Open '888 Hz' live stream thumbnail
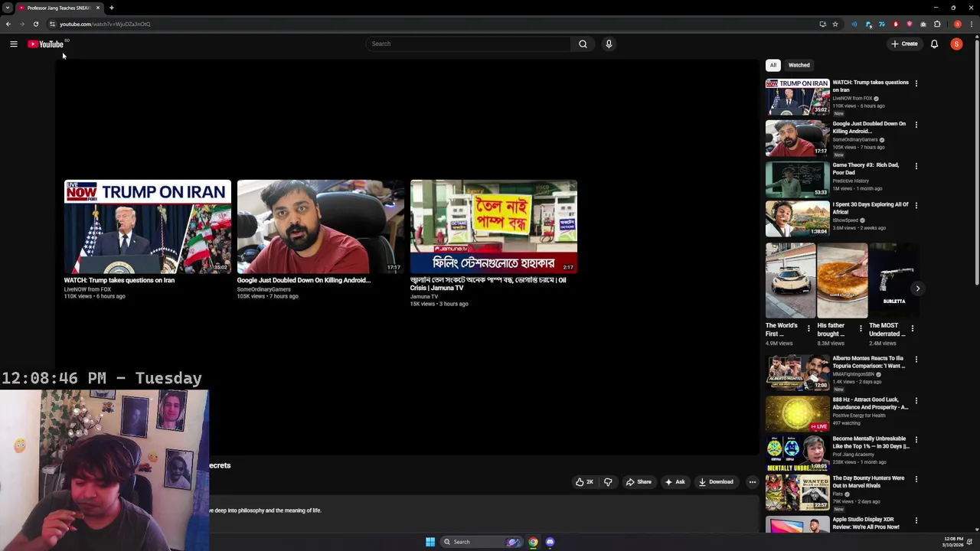This screenshot has height=551, width=980. click(797, 413)
